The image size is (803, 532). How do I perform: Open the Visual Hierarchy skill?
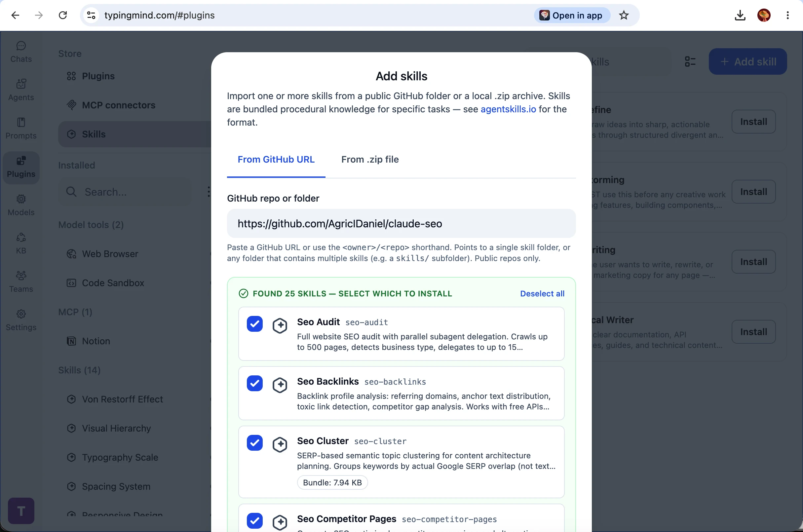coord(135,429)
